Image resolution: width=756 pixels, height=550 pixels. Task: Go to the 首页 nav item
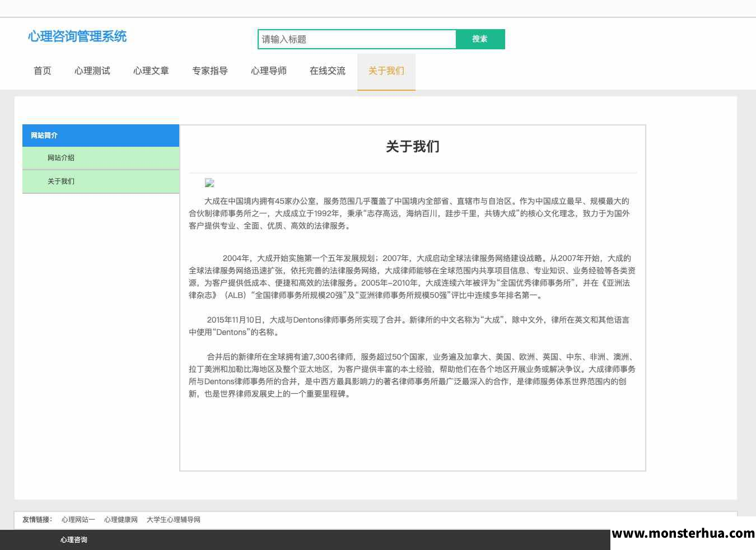43,71
